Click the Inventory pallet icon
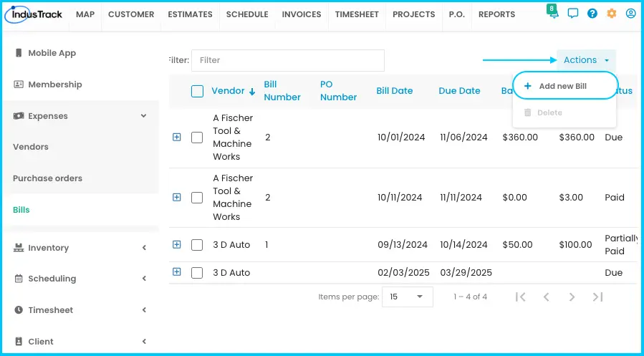 (19, 248)
